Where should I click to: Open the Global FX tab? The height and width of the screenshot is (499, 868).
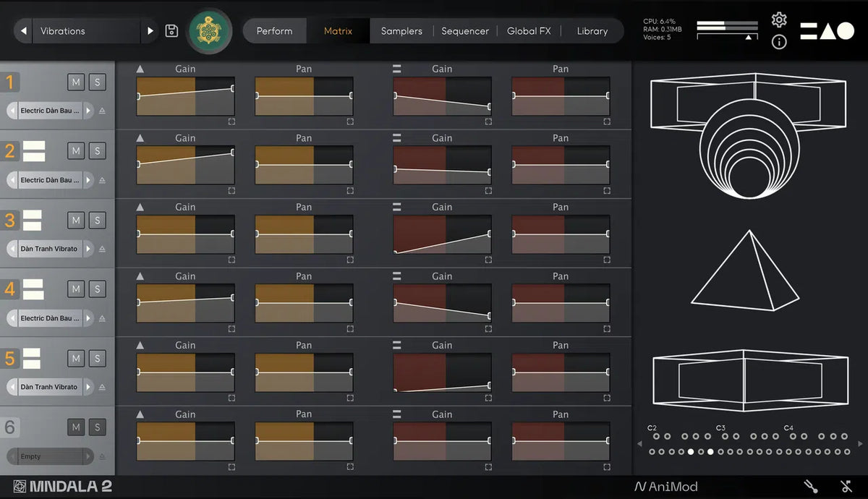coord(529,31)
